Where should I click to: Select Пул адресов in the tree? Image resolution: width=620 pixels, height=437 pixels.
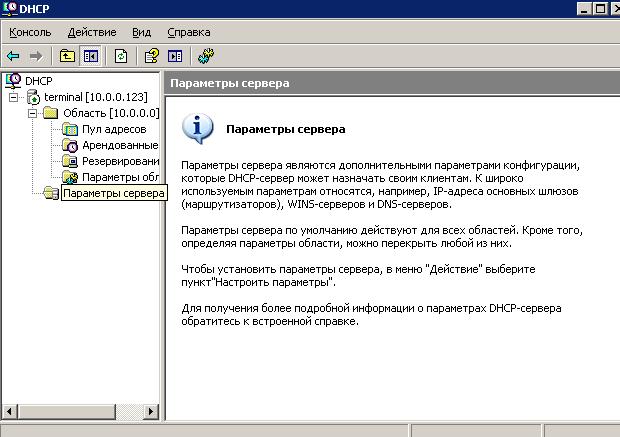(x=114, y=129)
